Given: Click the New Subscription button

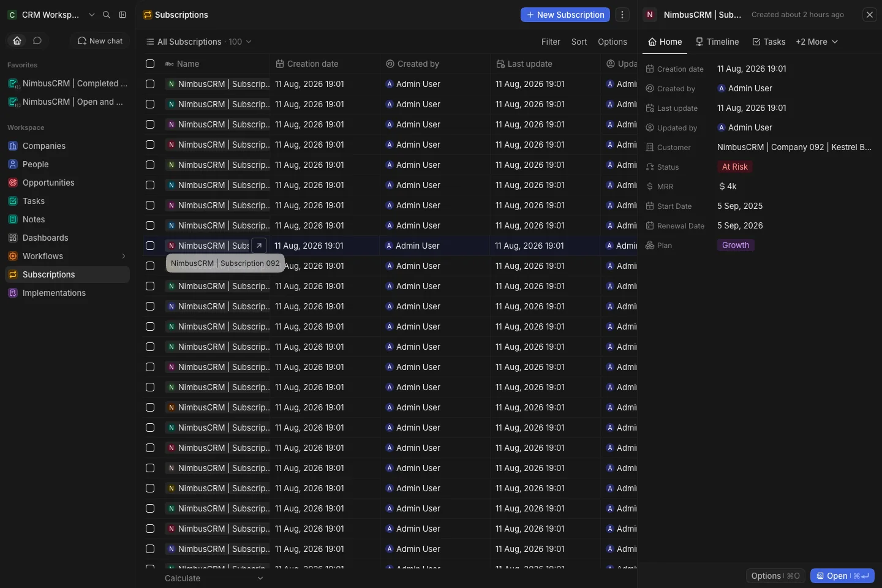Looking at the screenshot, I should (x=565, y=15).
